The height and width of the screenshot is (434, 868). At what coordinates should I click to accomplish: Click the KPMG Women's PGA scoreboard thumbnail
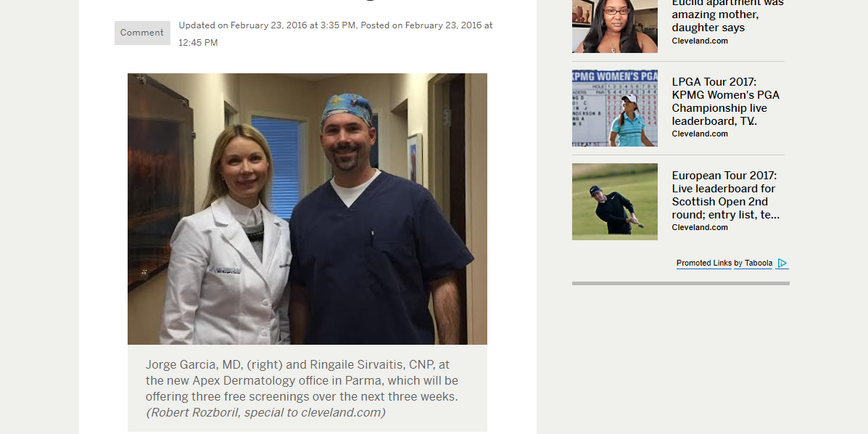(615, 108)
